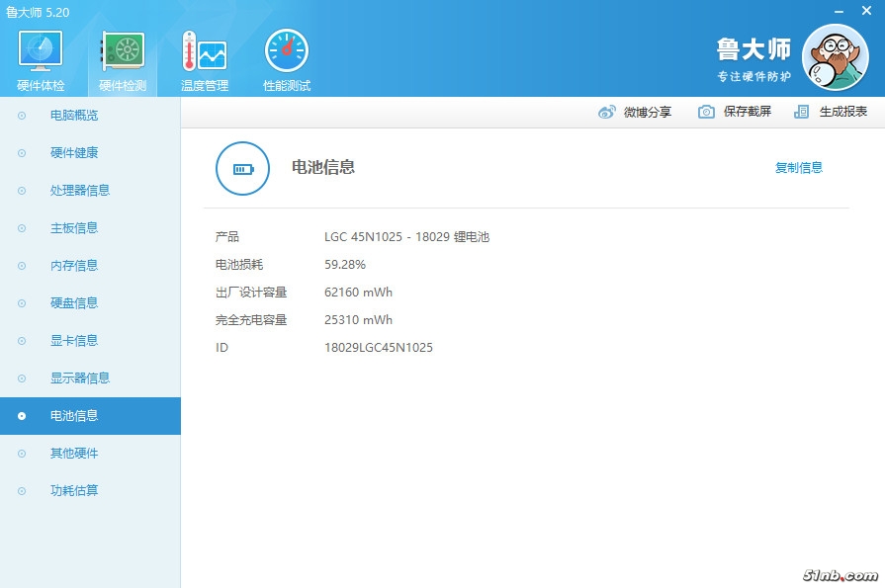Open 温度管理 temperature management icon
Viewport: 885px width, 588px height.
tap(205, 52)
